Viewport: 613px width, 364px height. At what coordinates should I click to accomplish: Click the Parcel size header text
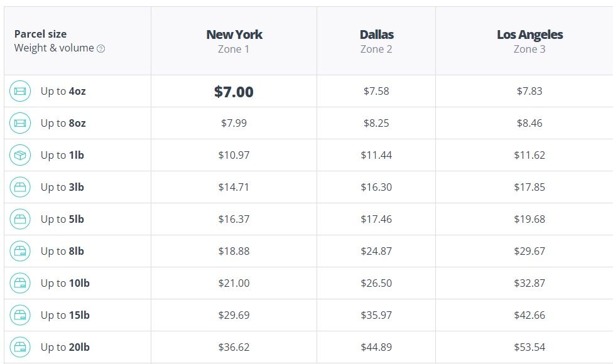(x=40, y=34)
